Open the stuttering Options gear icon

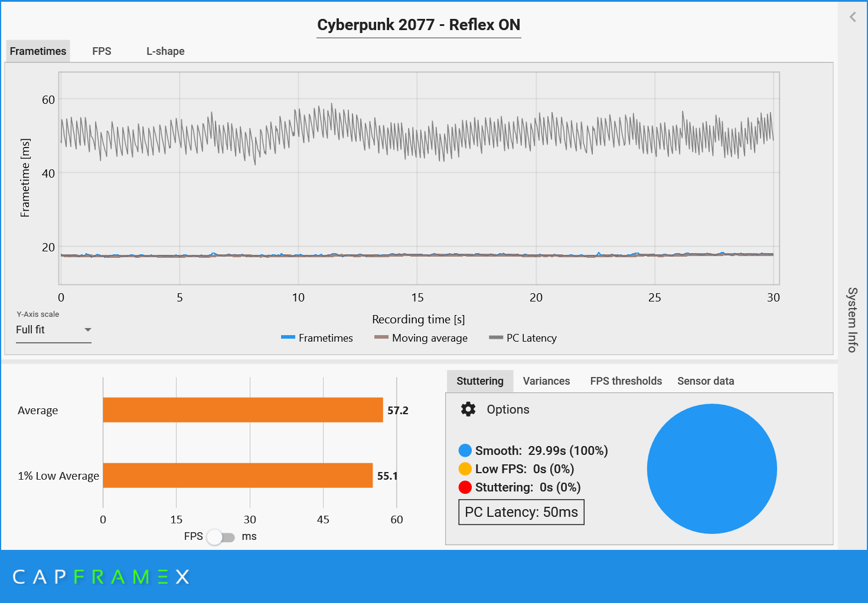click(x=468, y=409)
